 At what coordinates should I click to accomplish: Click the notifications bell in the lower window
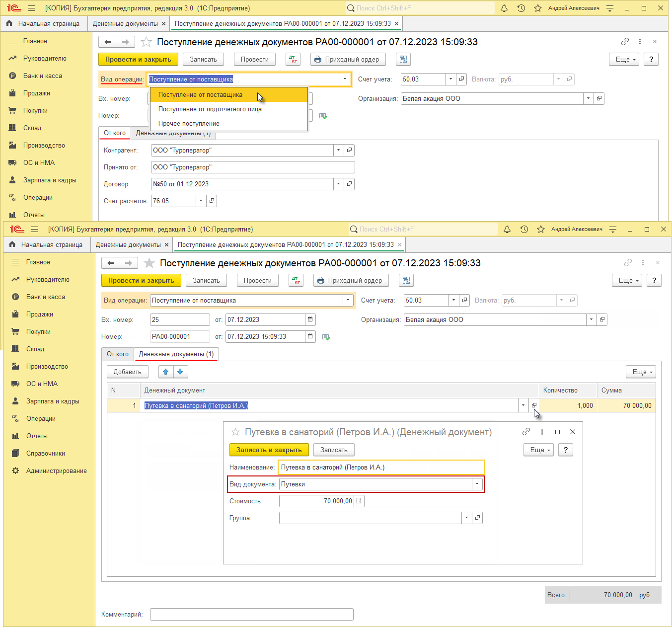[x=507, y=229]
